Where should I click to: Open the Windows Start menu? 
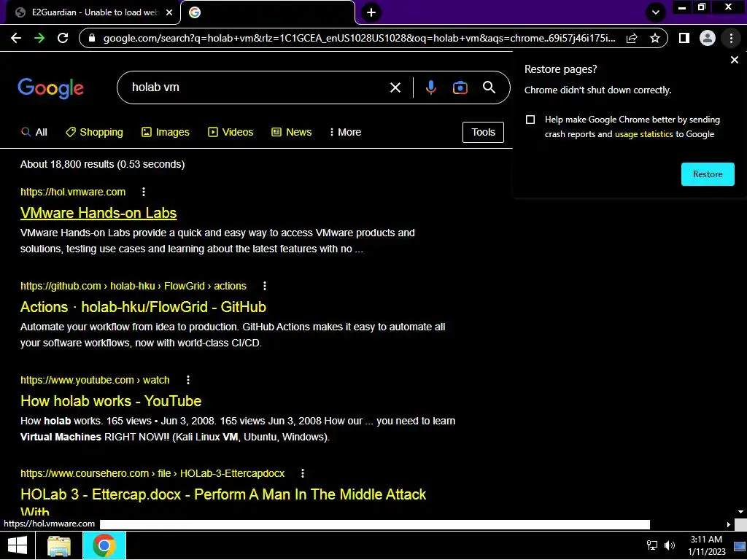point(18,545)
